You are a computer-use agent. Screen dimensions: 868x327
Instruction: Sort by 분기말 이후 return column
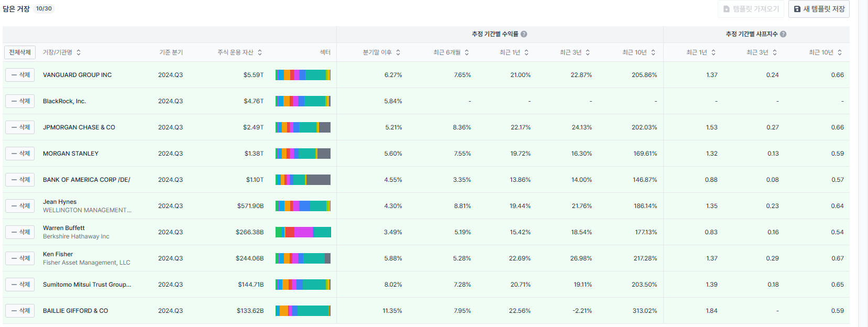point(398,52)
